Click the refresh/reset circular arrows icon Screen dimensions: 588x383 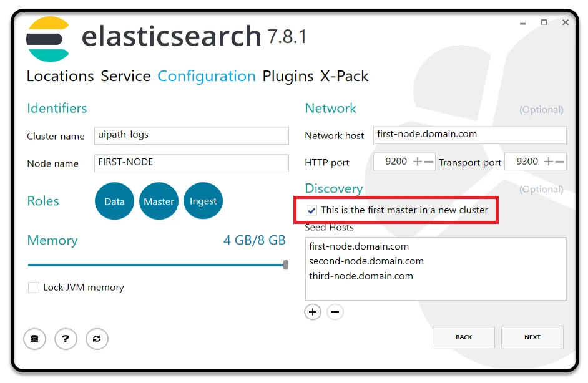pos(97,339)
